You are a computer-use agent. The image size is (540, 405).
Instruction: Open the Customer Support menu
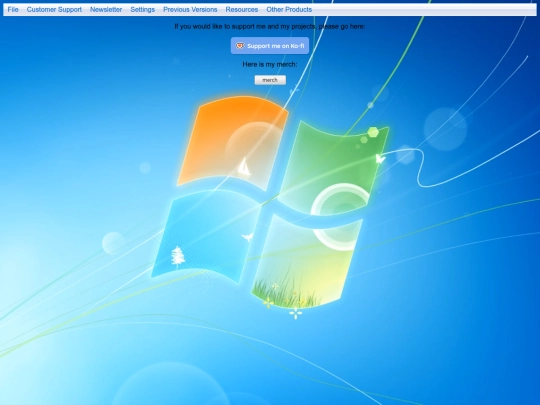pyautogui.click(x=54, y=10)
